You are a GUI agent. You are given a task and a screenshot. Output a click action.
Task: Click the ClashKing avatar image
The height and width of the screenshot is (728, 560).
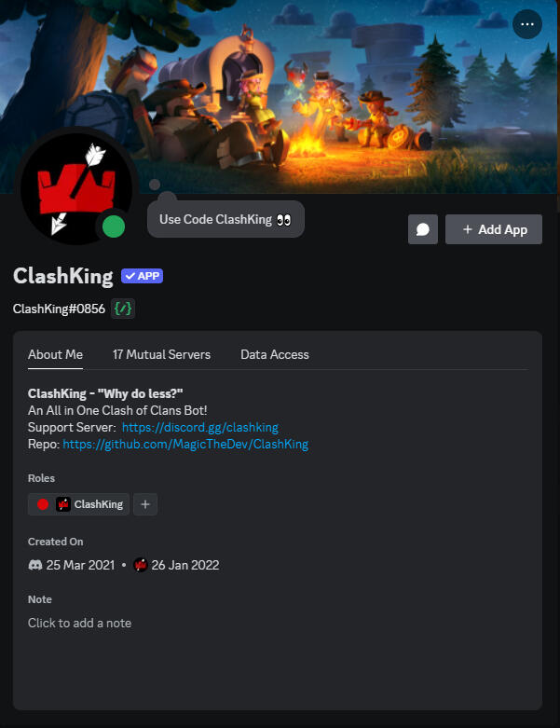pos(76,188)
